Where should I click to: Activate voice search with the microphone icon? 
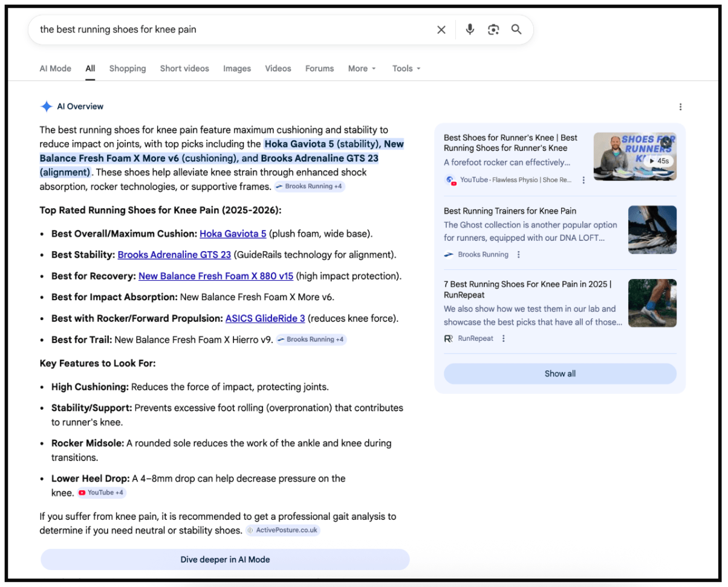[x=470, y=29]
